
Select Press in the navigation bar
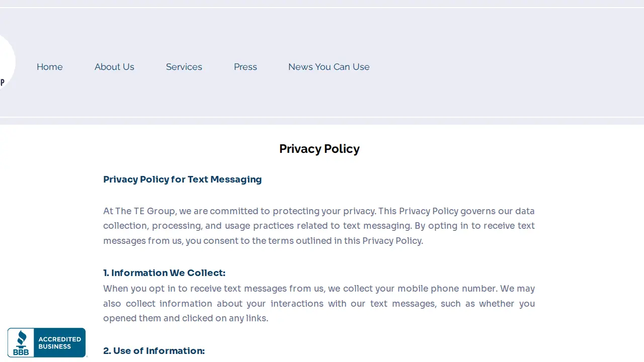click(246, 67)
